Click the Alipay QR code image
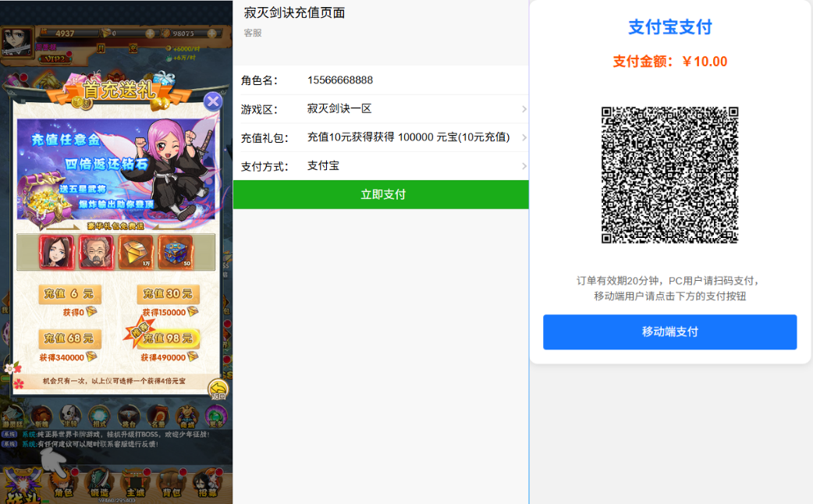Image resolution: width=813 pixels, height=504 pixels. 670,175
